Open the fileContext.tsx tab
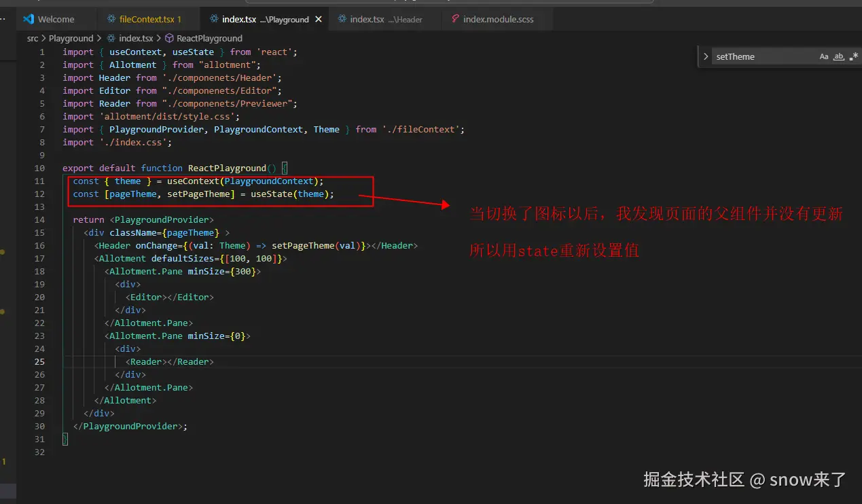Screen dimensions: 862x504 pyautogui.click(x=150, y=19)
